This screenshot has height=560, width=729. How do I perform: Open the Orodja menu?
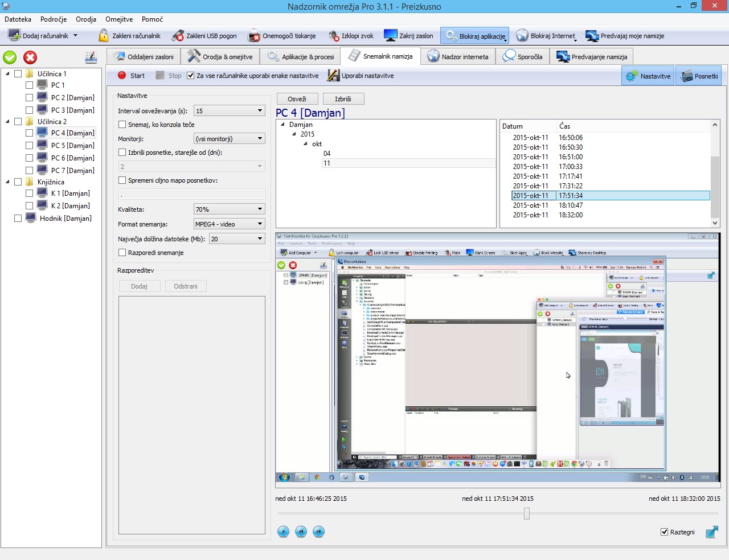tap(86, 19)
